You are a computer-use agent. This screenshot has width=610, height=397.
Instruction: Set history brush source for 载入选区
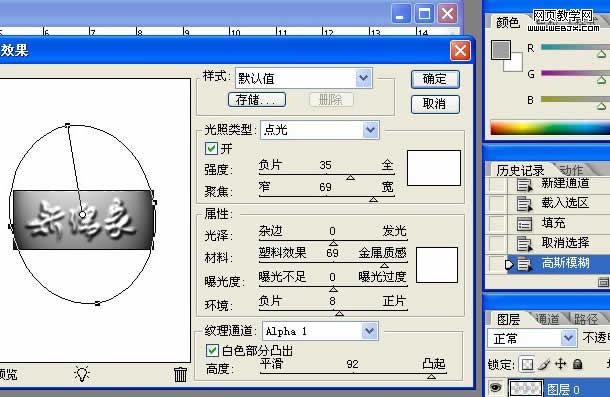(497, 204)
